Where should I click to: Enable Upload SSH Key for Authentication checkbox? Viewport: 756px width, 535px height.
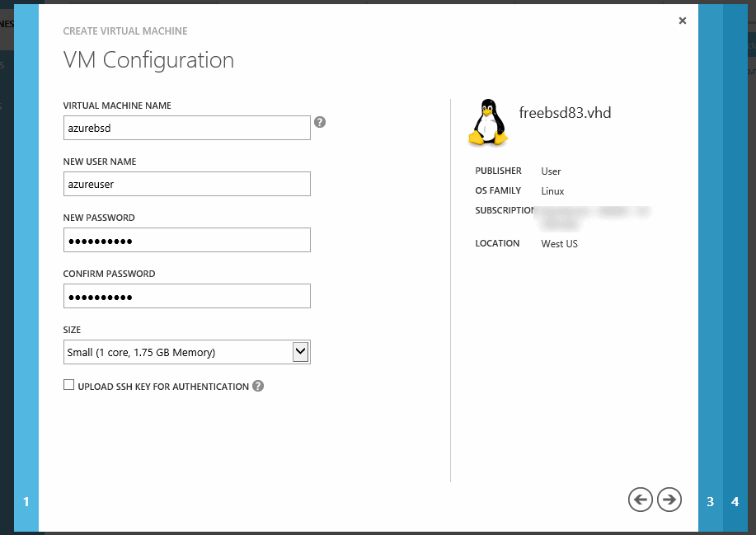69,385
